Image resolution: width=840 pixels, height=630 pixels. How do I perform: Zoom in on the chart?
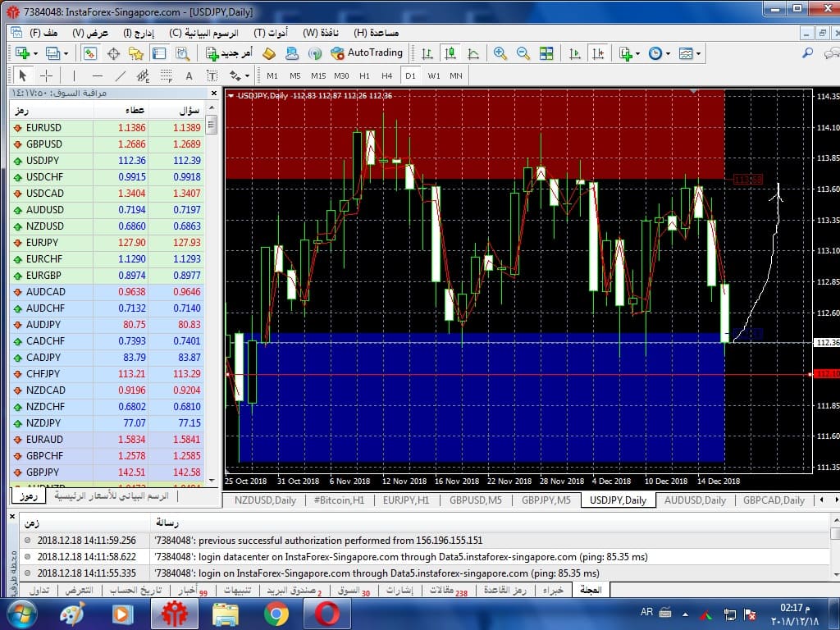500,53
